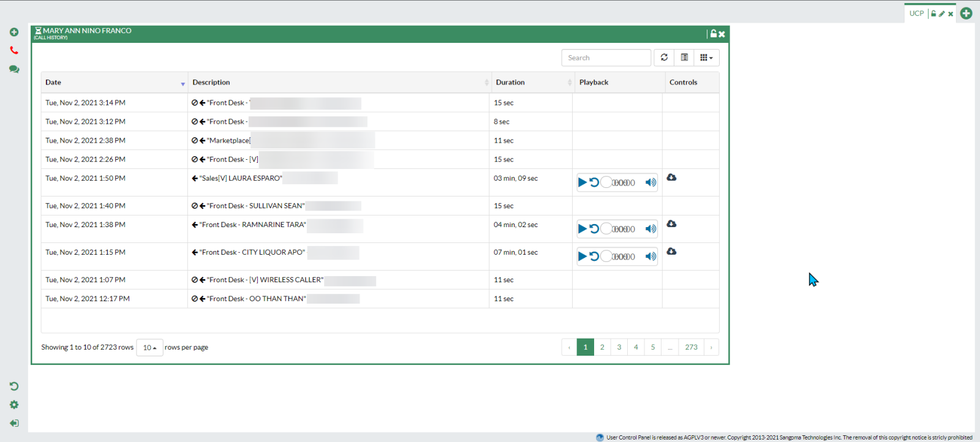Mute the 1:38 PM recording volume
The image size is (980, 442).
point(650,229)
